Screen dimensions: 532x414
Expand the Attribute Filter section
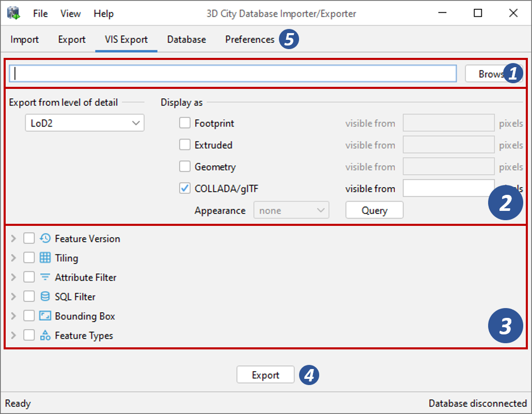[13, 277]
